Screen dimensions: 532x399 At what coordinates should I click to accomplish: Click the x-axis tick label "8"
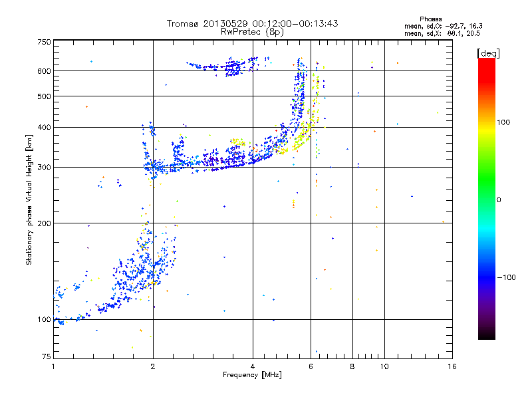[352, 366]
